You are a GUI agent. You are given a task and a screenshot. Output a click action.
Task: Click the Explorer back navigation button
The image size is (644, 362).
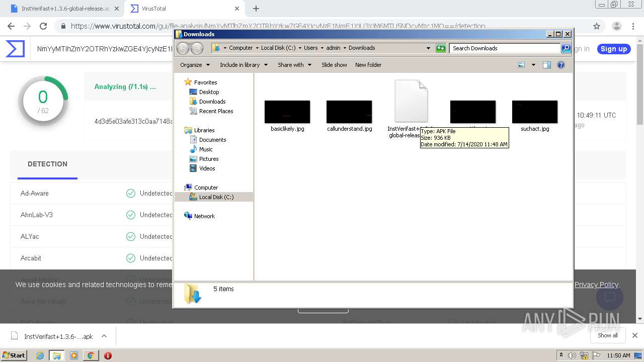(x=183, y=48)
